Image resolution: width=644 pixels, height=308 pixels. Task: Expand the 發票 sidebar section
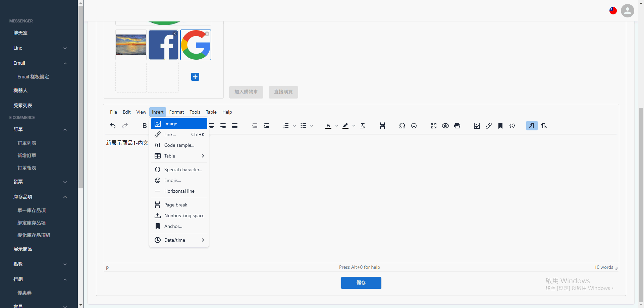65,182
